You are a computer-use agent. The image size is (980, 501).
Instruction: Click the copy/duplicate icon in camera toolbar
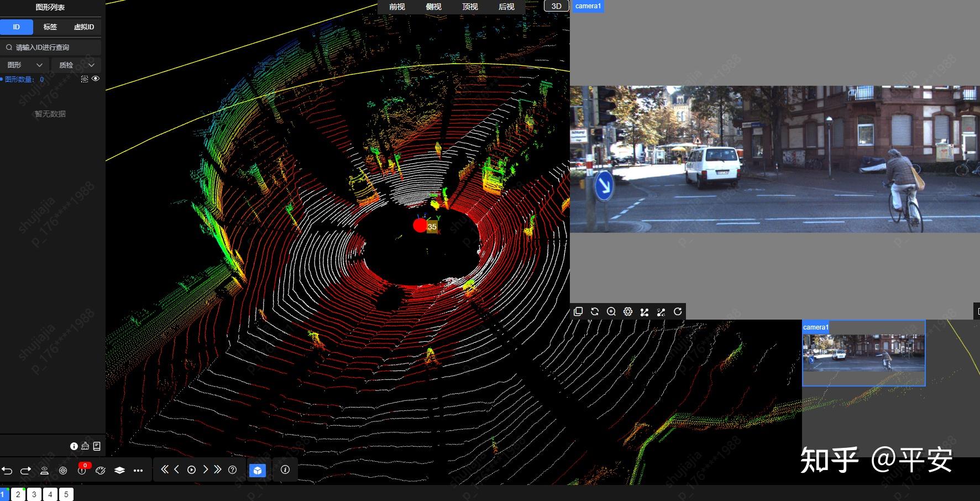coord(578,311)
